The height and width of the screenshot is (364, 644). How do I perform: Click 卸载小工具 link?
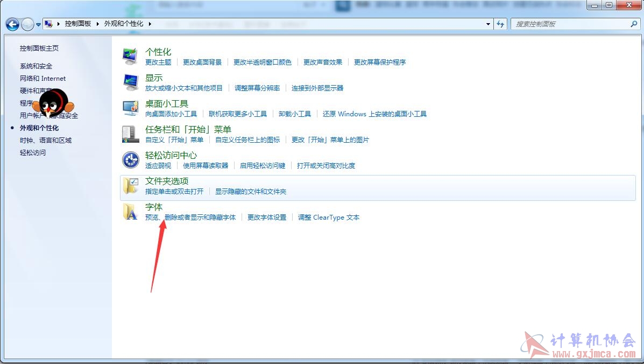point(295,114)
